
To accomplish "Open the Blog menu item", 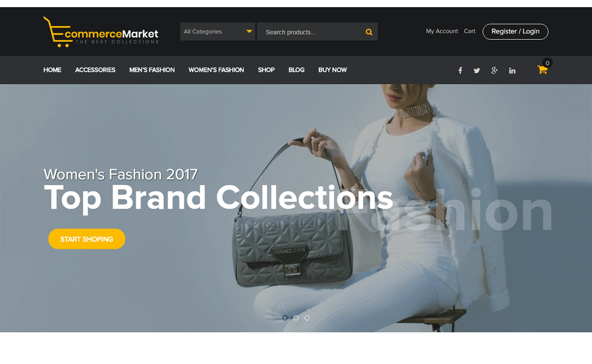I will tap(296, 70).
